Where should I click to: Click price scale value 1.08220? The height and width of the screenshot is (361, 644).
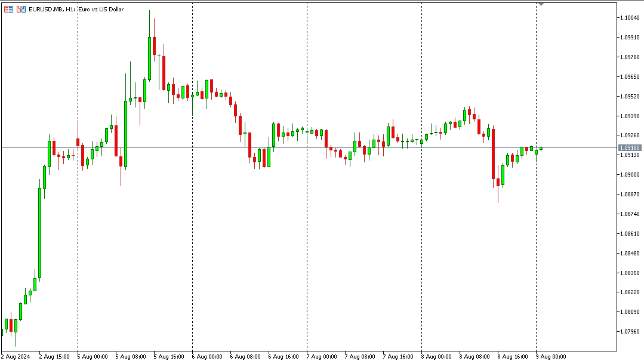630,292
